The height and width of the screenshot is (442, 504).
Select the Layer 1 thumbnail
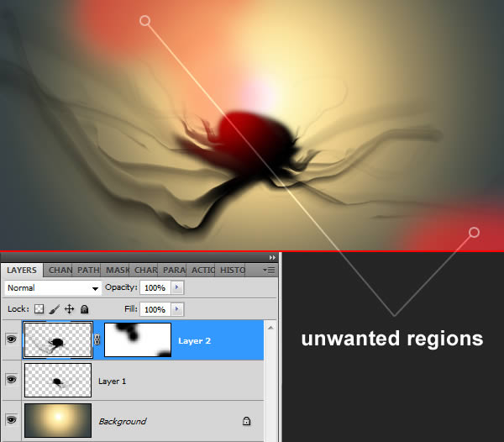coord(58,381)
